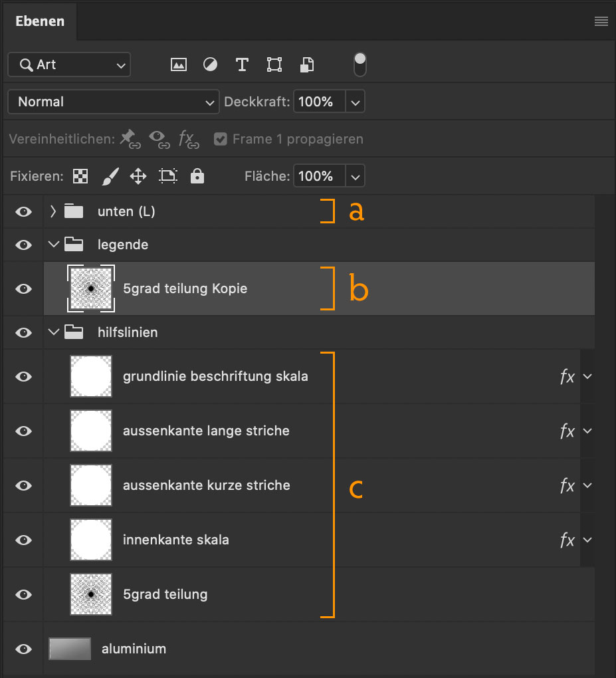Collapse the hilfslinien group
This screenshot has width=616, height=678.
pos(54,332)
